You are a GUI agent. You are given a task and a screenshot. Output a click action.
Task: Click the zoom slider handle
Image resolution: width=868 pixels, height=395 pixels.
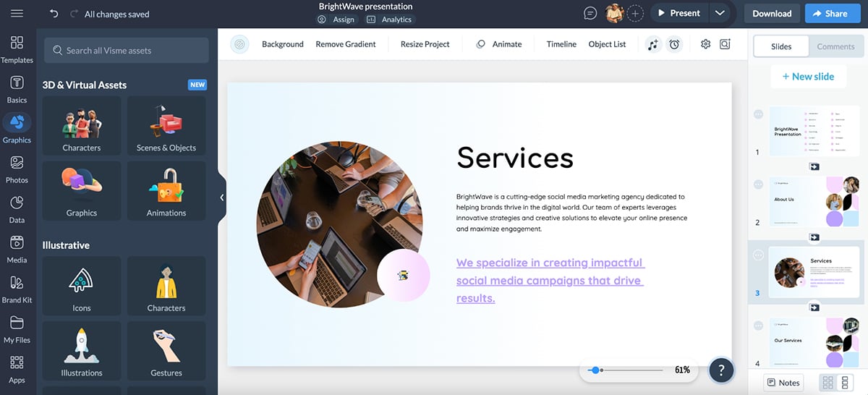[x=595, y=370]
